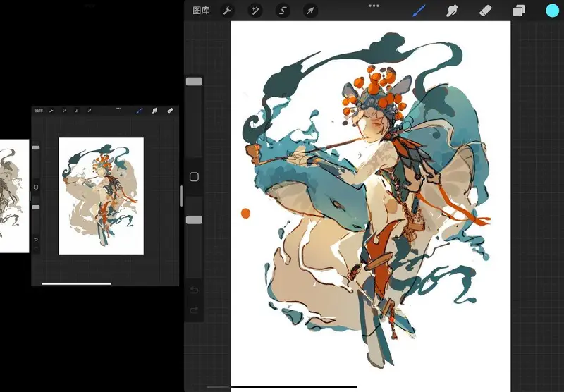This screenshot has width=564, height=392.
Task: Select the Smudge finger tool
Action: (452, 11)
